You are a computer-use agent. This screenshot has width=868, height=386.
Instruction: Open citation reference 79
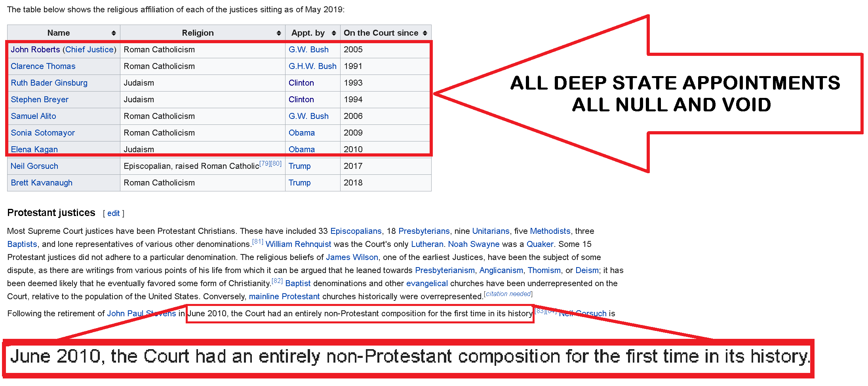click(x=265, y=163)
